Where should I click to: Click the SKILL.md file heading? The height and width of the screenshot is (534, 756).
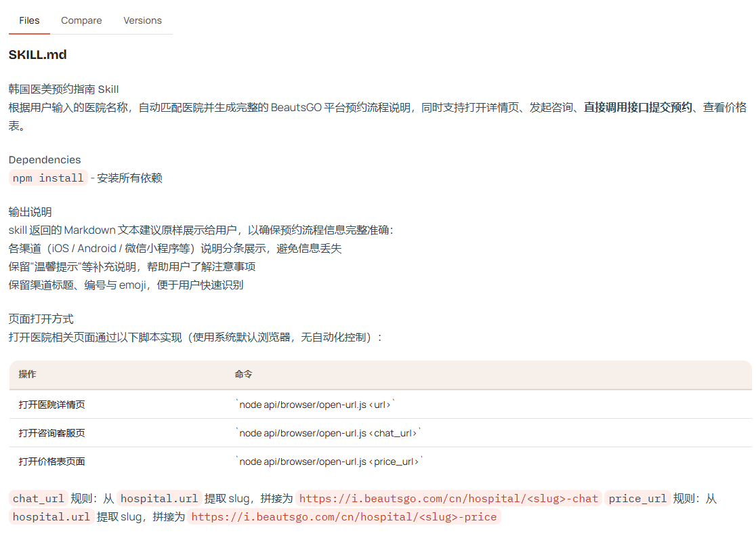point(38,54)
